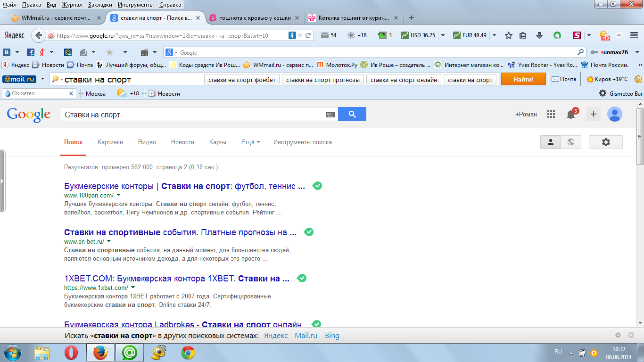Screen dimensions: 644x362
Task: Click the green check mark beside 1XBET result
Action: (302, 278)
